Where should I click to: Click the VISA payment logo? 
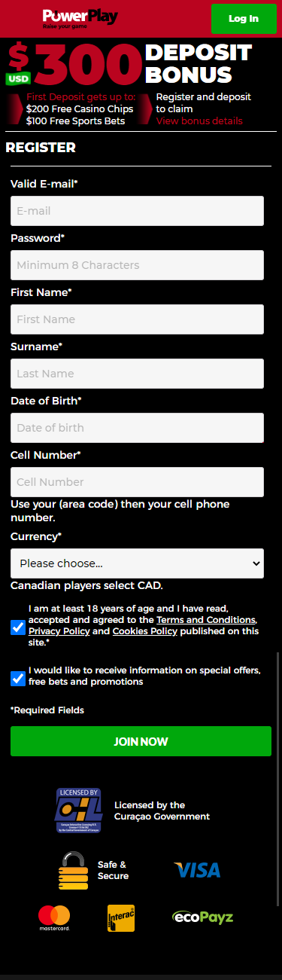click(x=197, y=871)
